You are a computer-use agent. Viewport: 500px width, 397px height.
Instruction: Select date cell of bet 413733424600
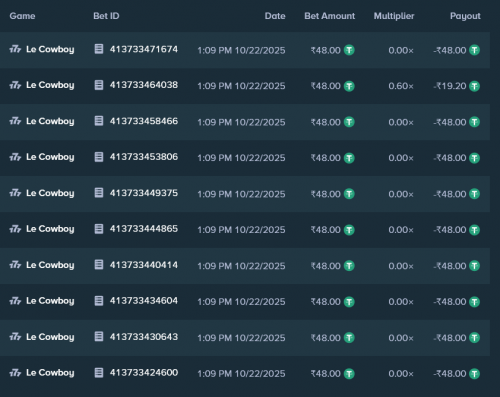click(x=241, y=374)
